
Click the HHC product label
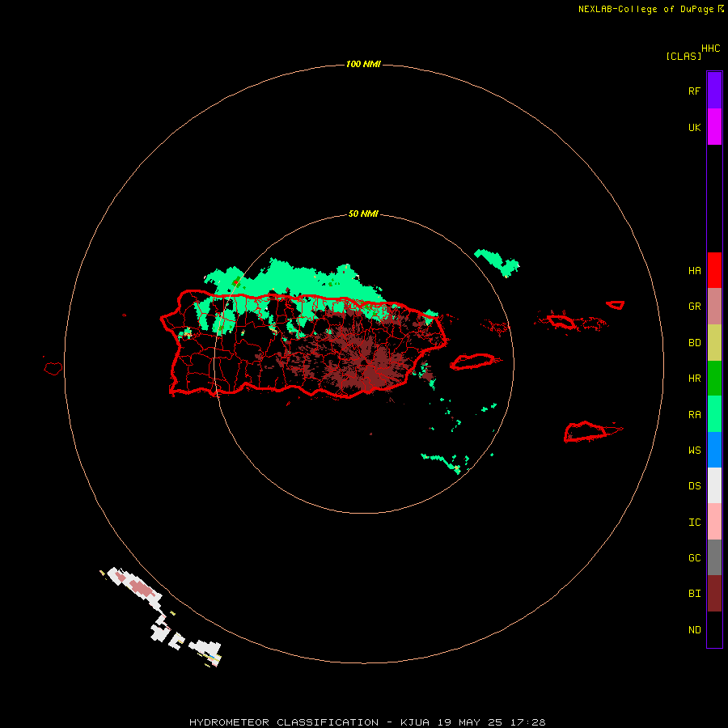(x=710, y=48)
